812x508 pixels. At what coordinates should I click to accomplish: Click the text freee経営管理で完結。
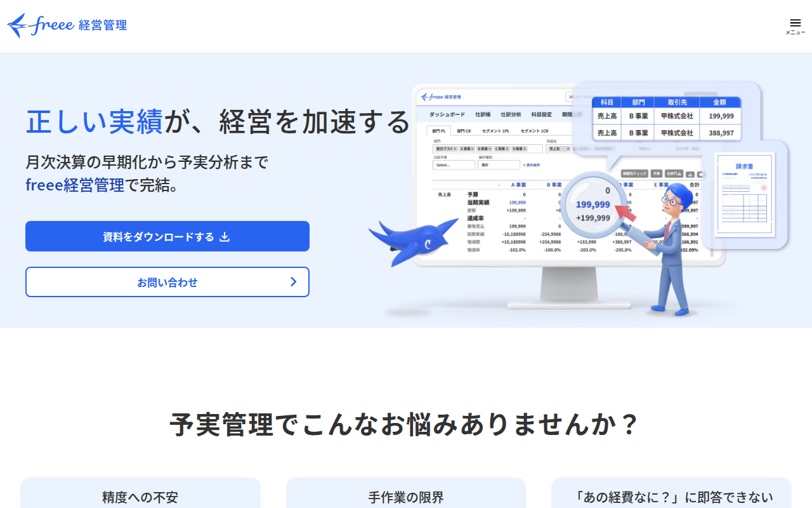click(102, 185)
